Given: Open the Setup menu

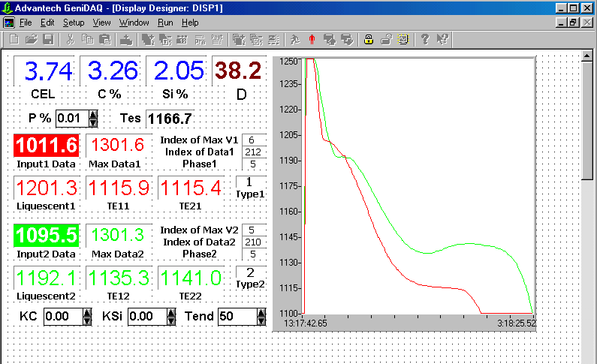Looking at the screenshot, I should pyautogui.click(x=74, y=23).
